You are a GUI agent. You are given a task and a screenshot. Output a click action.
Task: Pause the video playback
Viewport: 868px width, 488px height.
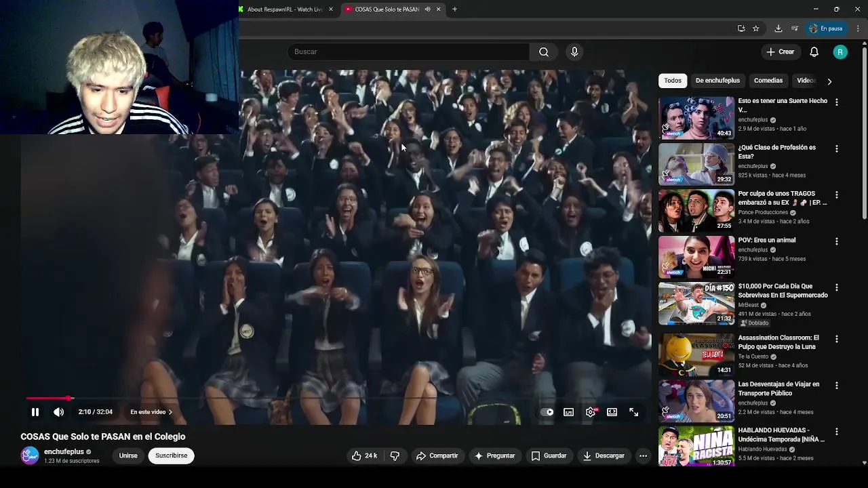35,412
